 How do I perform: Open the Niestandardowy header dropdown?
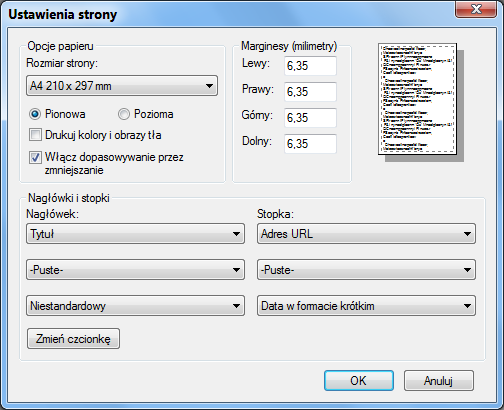(x=135, y=306)
